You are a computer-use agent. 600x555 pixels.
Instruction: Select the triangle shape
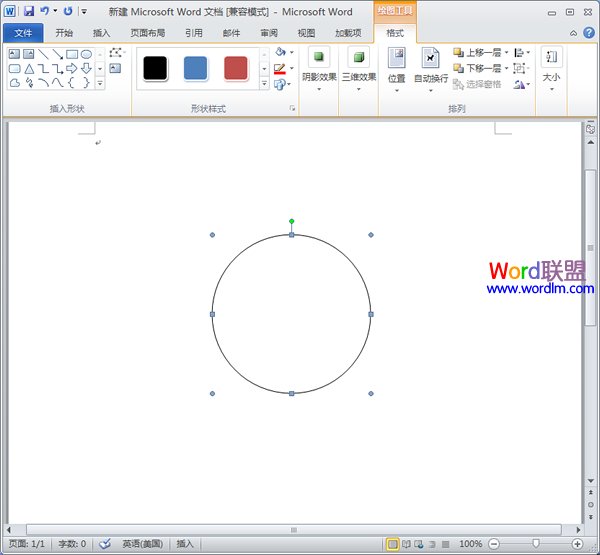[x=29, y=69]
